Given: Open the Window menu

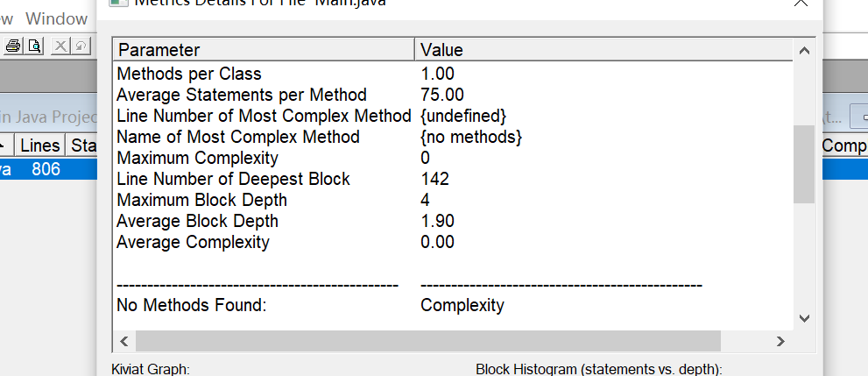Looking at the screenshot, I should pos(56,18).
